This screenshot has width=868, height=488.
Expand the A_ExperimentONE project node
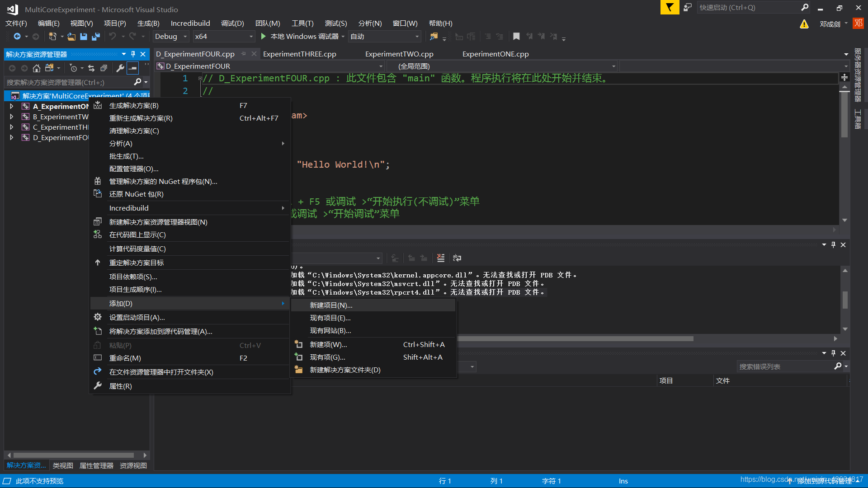[12, 106]
